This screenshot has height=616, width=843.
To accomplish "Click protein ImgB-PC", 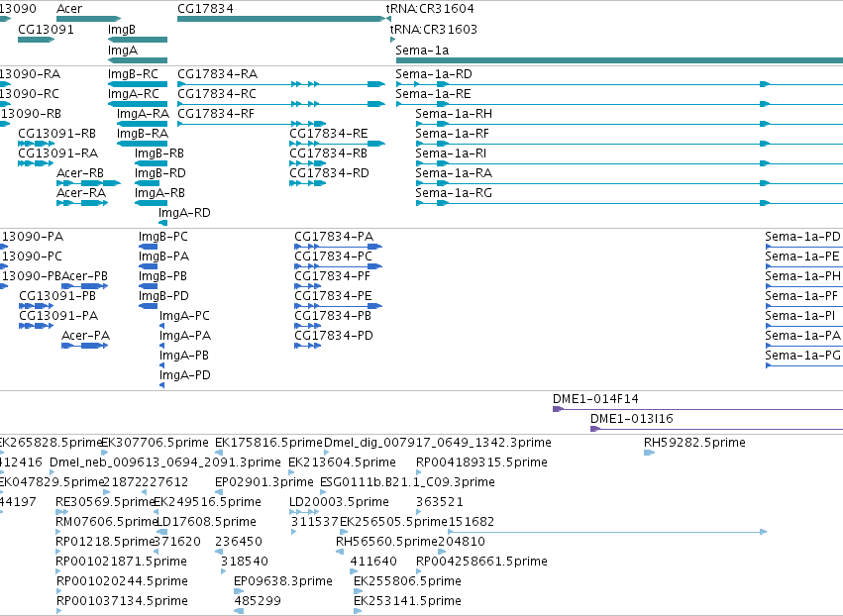I will tap(148, 247).
